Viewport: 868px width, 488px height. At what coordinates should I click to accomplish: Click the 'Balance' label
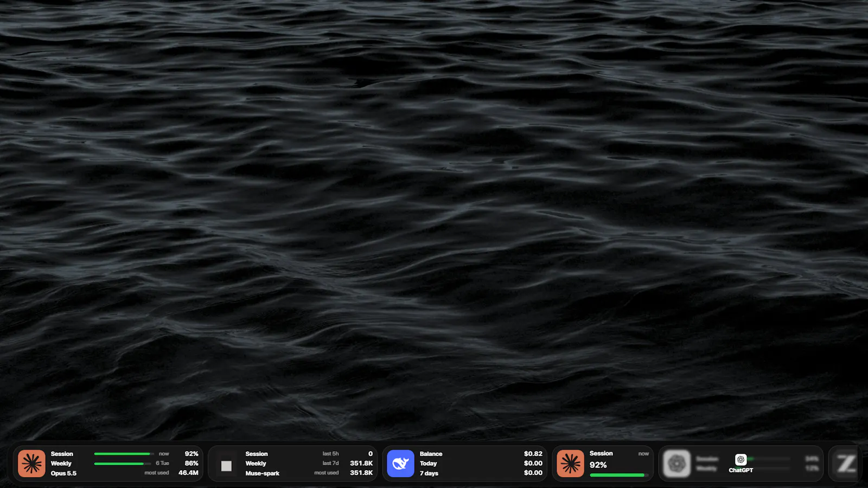(x=431, y=454)
